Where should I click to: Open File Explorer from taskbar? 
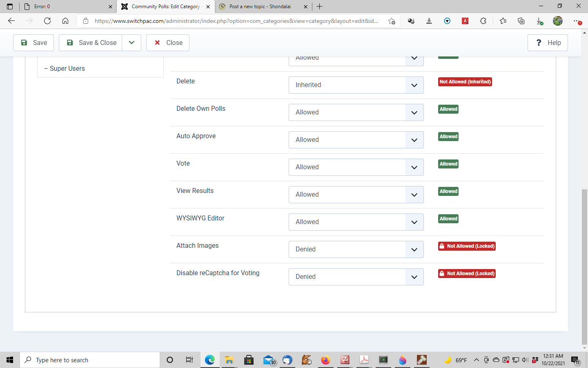click(229, 360)
